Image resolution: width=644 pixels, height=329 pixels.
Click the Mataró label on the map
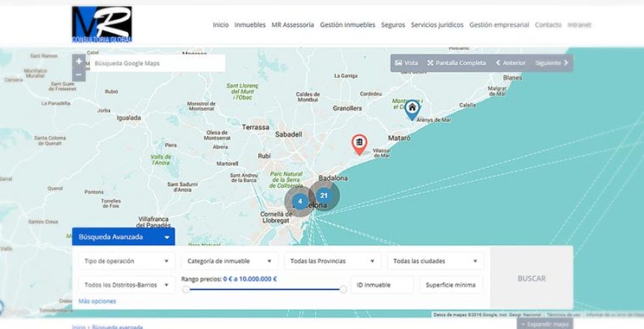point(399,138)
